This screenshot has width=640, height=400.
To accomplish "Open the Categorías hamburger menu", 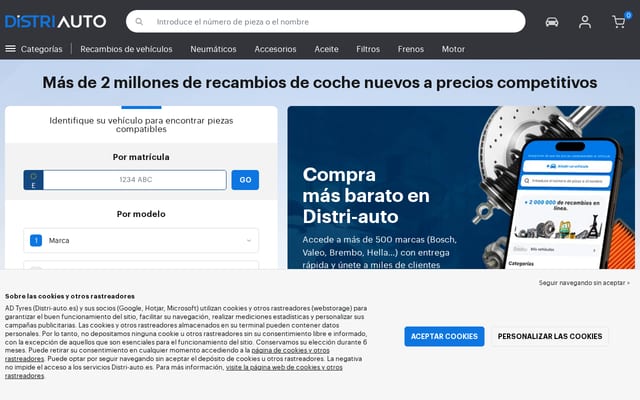I will 11,49.
